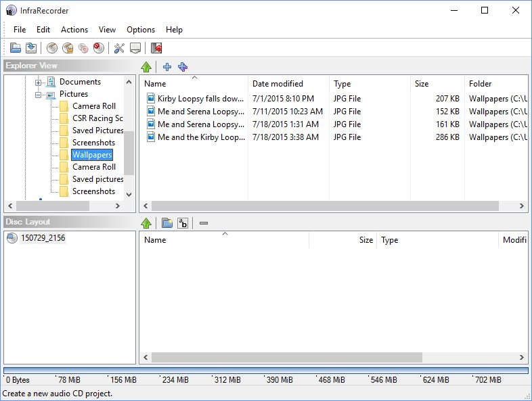The image size is (532, 401).
Task: Sort explorer files by Name column
Action: pos(194,83)
